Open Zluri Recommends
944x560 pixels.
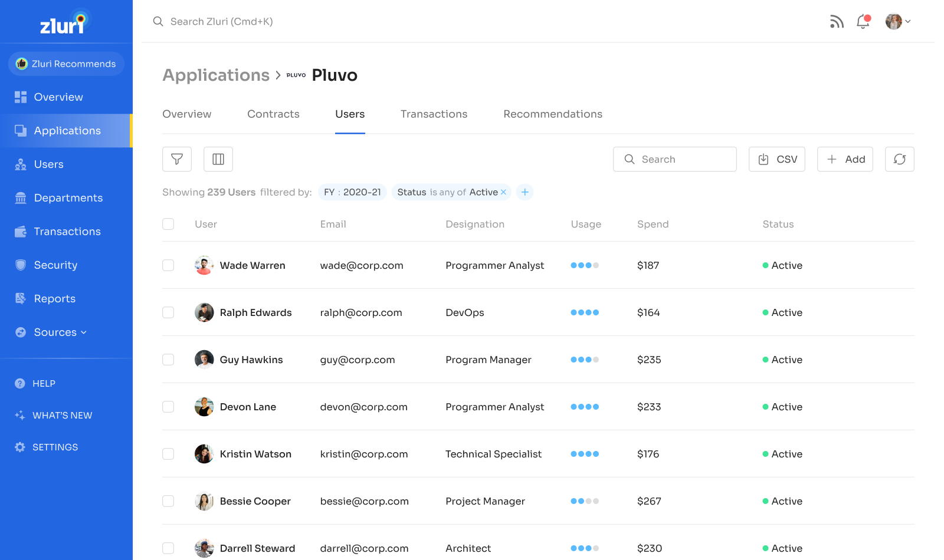pyautogui.click(x=66, y=64)
